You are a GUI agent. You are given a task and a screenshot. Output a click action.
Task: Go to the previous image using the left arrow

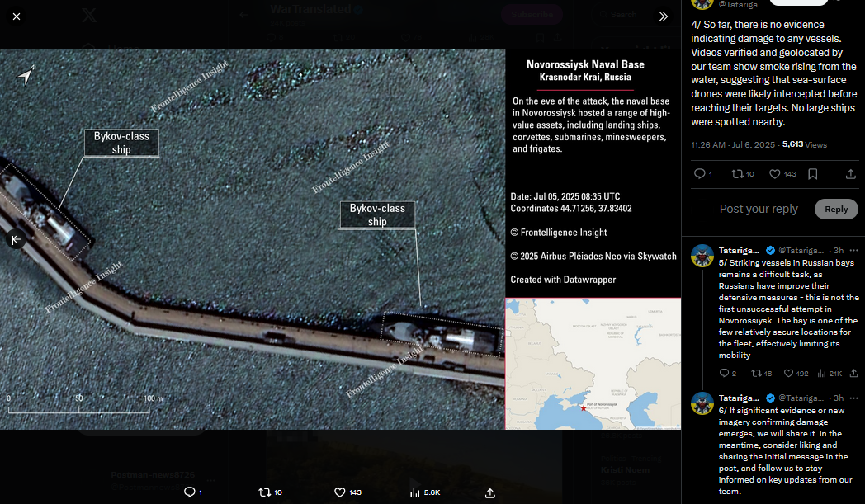point(16,239)
